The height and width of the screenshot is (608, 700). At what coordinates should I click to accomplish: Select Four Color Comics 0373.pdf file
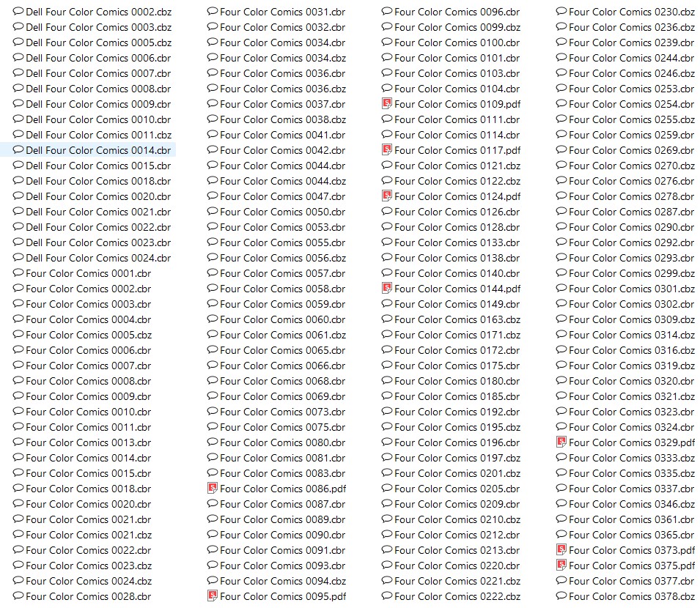click(x=626, y=550)
